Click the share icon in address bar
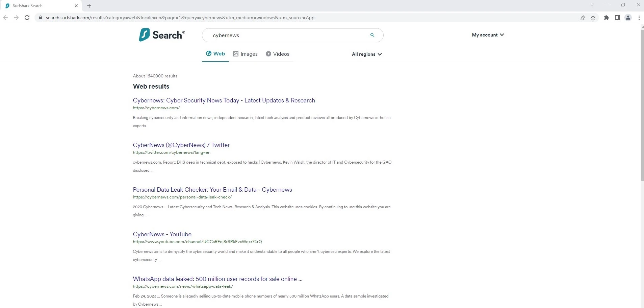Screen dimensions: 644x308 point(582,18)
